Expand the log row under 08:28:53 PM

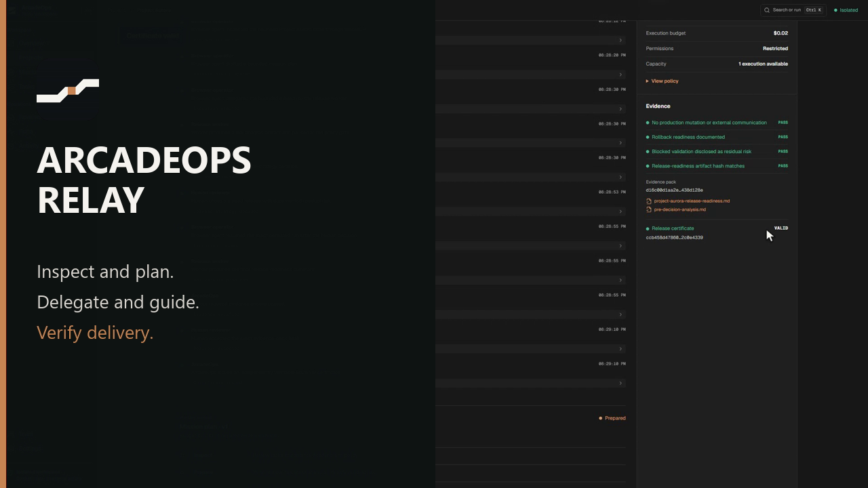click(530, 211)
